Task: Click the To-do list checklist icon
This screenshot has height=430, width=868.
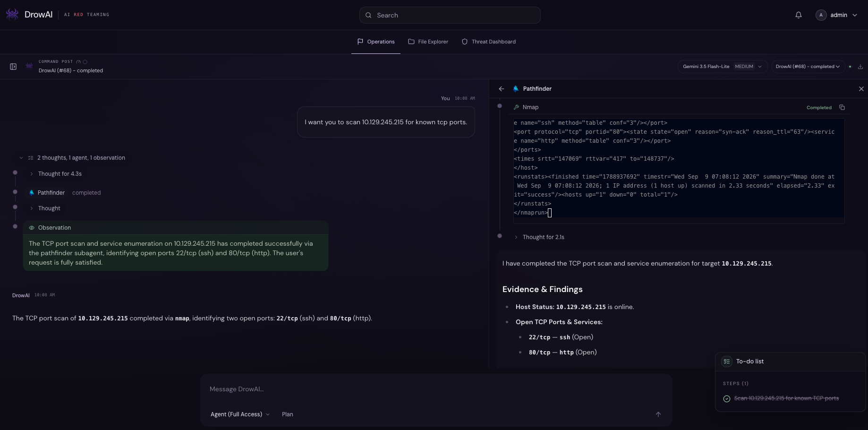Action: pos(727,361)
